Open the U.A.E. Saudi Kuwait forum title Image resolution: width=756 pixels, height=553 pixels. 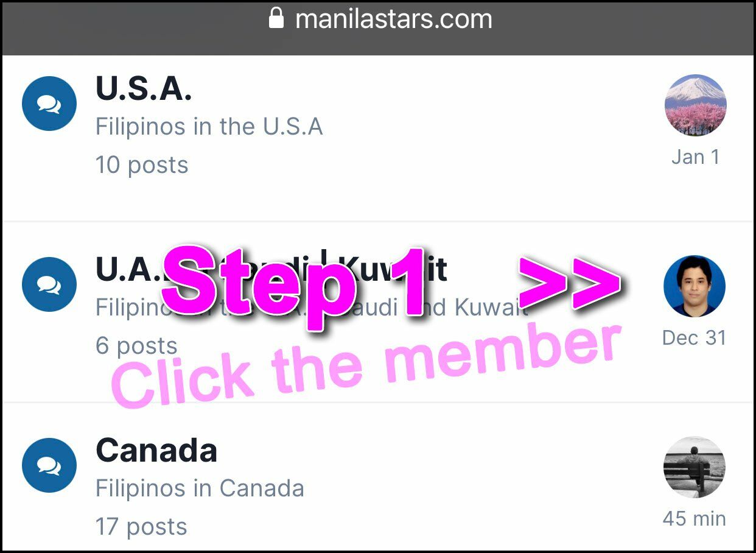(271, 269)
